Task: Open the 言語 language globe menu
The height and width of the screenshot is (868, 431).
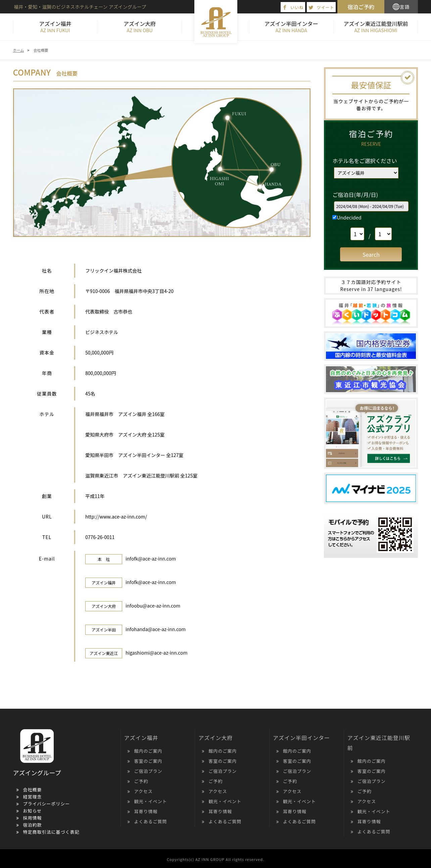Action: point(401,7)
